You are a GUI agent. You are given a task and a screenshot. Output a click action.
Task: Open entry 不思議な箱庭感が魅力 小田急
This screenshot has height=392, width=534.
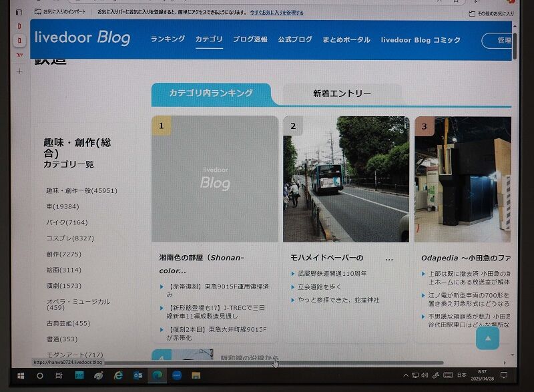click(469, 321)
